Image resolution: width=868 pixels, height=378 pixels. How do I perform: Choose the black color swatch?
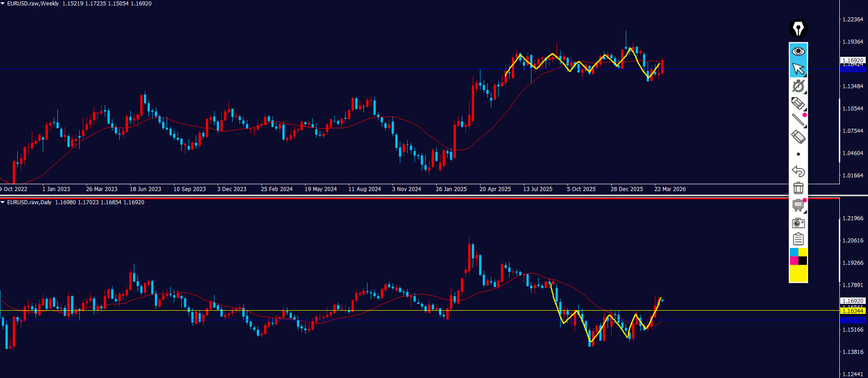802,261
